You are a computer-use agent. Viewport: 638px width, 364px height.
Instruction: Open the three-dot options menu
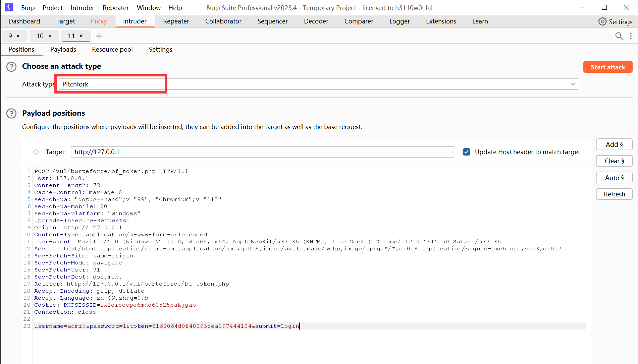pyautogui.click(x=631, y=36)
